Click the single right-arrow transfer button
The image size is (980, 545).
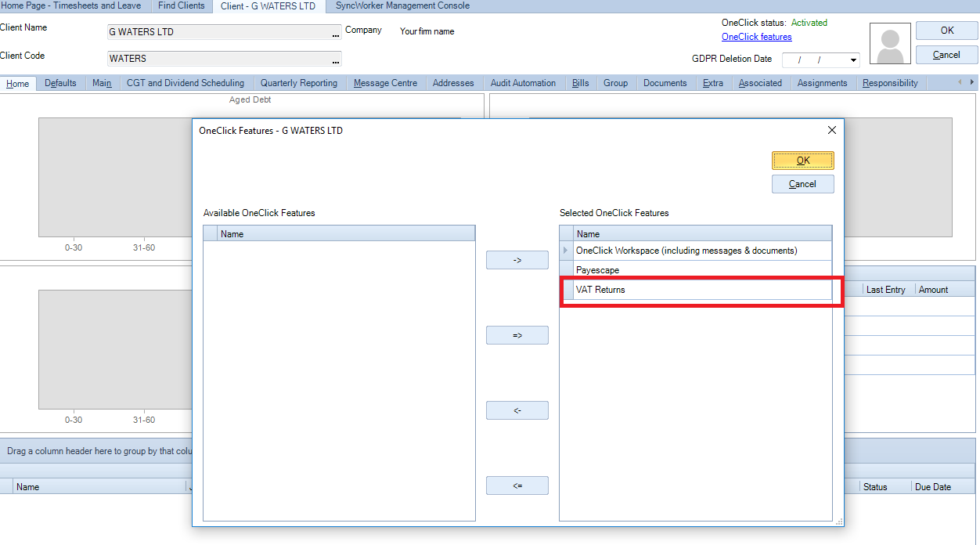[517, 259]
